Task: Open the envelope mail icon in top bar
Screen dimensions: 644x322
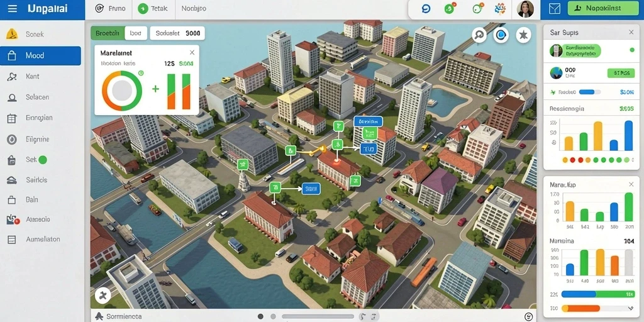Action: (x=555, y=9)
